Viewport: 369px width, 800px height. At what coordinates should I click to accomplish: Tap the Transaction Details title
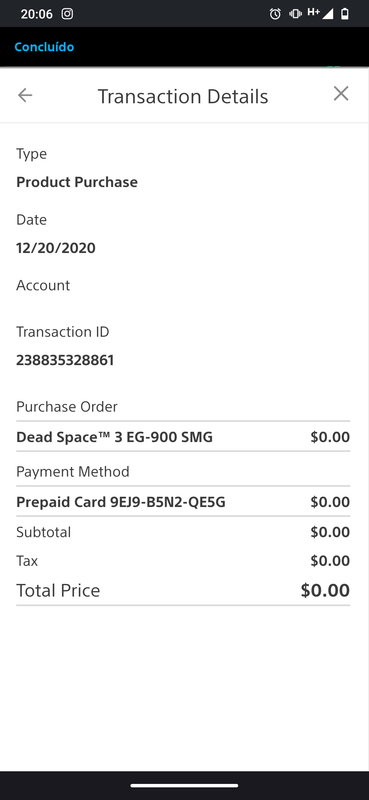point(183,96)
